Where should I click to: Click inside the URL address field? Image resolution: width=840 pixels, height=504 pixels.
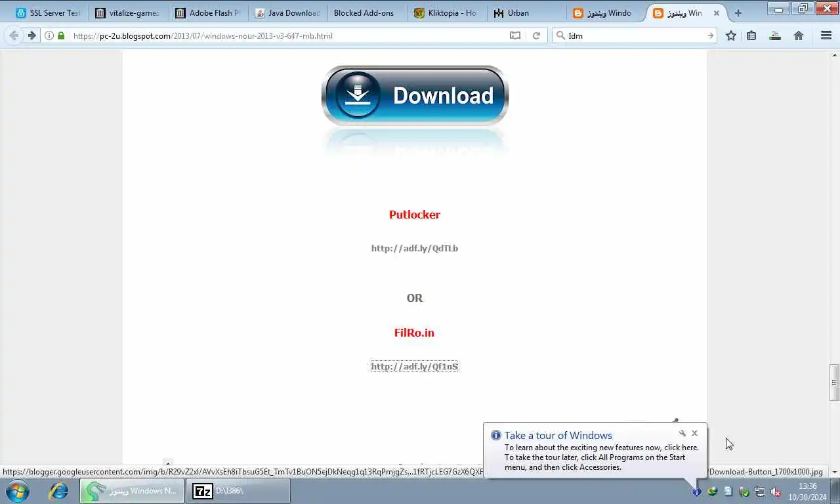pos(287,35)
